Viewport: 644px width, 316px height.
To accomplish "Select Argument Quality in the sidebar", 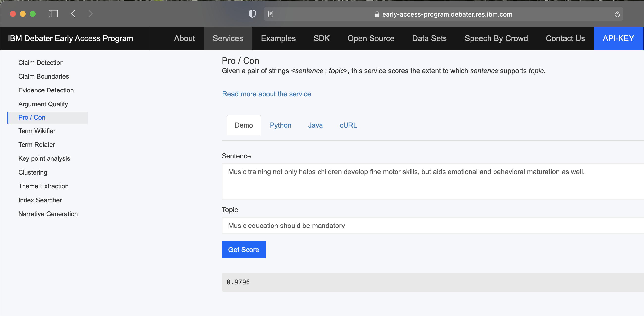I will (x=43, y=104).
